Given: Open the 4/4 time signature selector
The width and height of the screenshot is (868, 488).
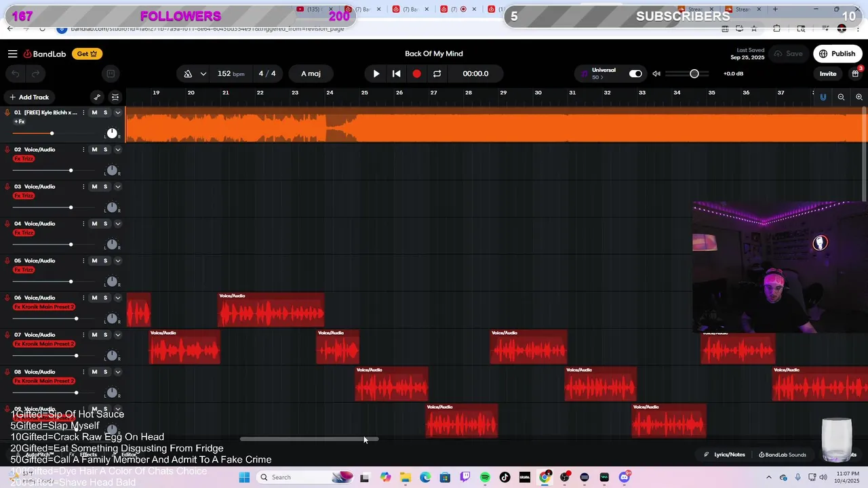Looking at the screenshot, I should pyautogui.click(x=267, y=74).
